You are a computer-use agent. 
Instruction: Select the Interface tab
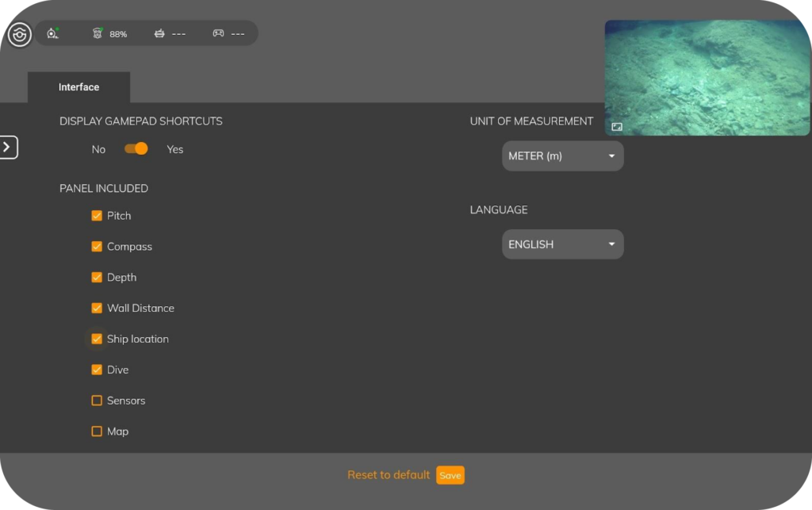point(79,87)
